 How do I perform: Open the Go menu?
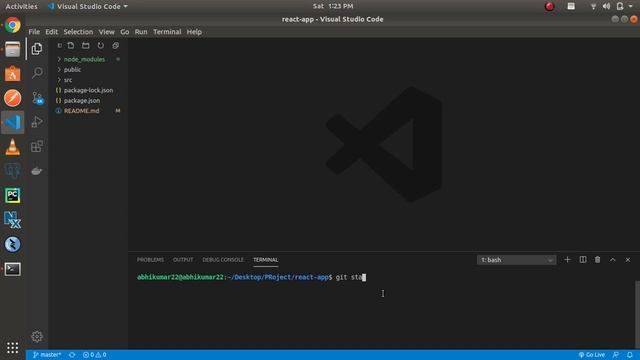coord(124,32)
